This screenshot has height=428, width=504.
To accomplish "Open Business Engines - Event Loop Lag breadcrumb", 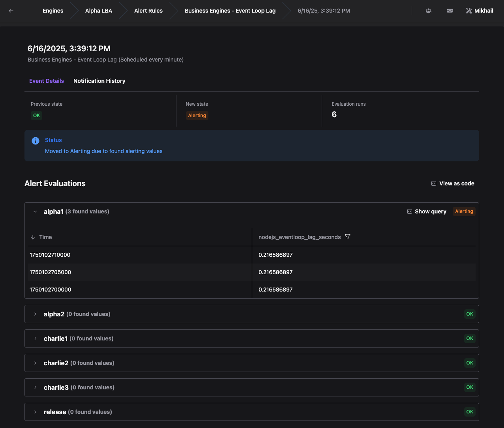I will (230, 11).
